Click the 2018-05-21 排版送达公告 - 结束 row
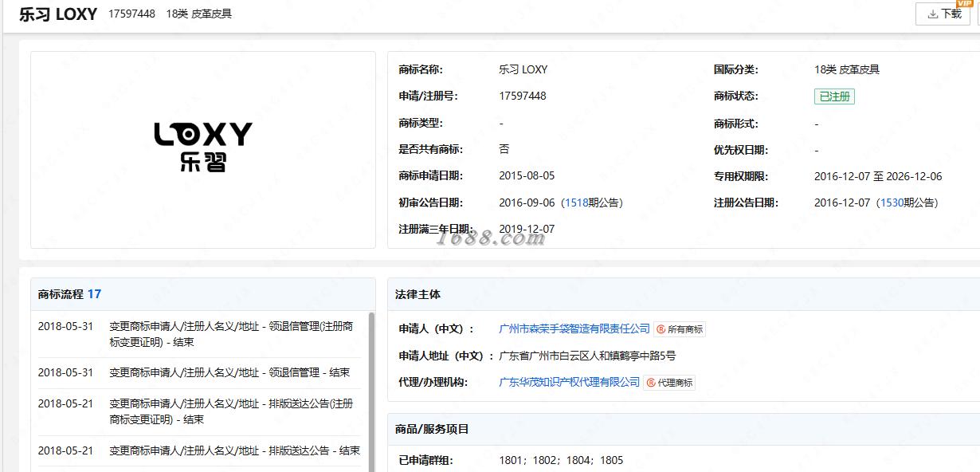The width and height of the screenshot is (980, 472). pyautogui.click(x=199, y=450)
